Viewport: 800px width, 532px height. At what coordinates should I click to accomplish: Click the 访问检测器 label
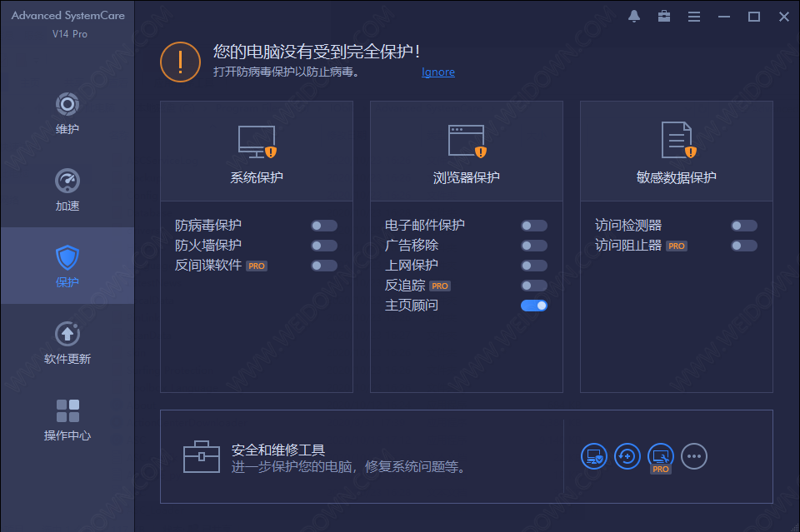628,226
